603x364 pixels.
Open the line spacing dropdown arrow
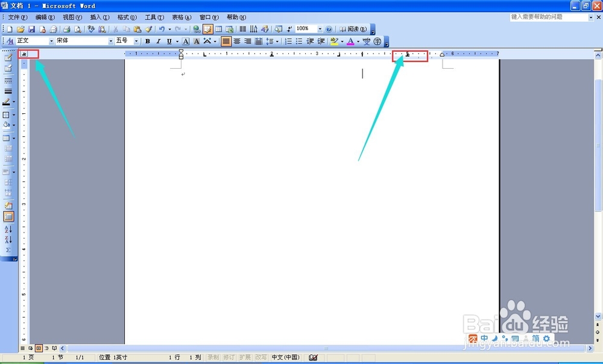pos(277,41)
